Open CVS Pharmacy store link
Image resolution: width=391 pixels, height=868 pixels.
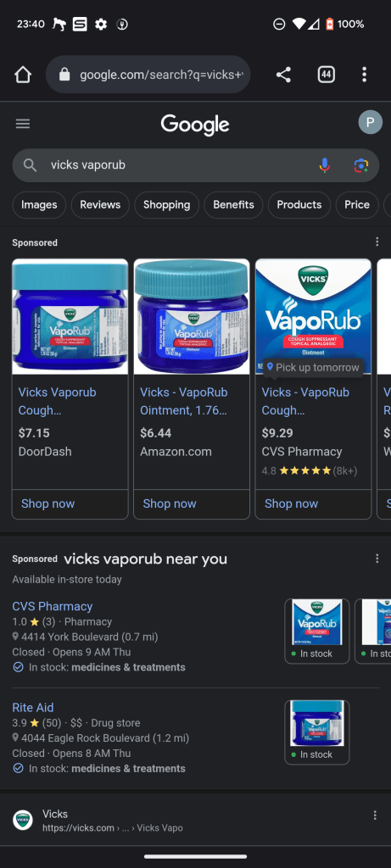point(52,606)
